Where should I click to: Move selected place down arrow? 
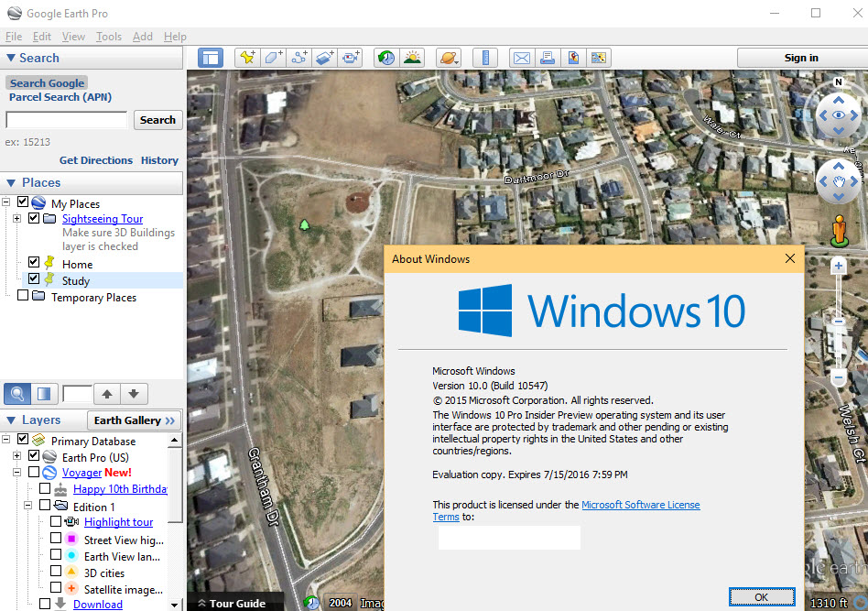point(134,394)
